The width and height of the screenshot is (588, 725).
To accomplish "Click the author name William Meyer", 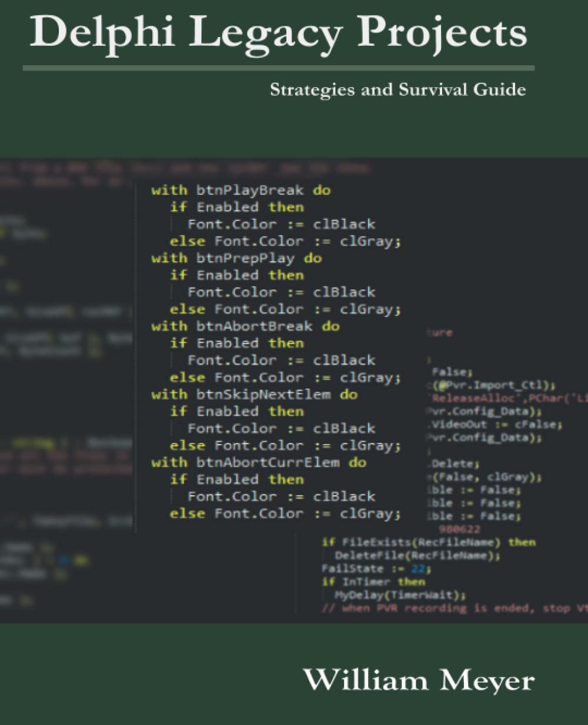I will (418, 680).
